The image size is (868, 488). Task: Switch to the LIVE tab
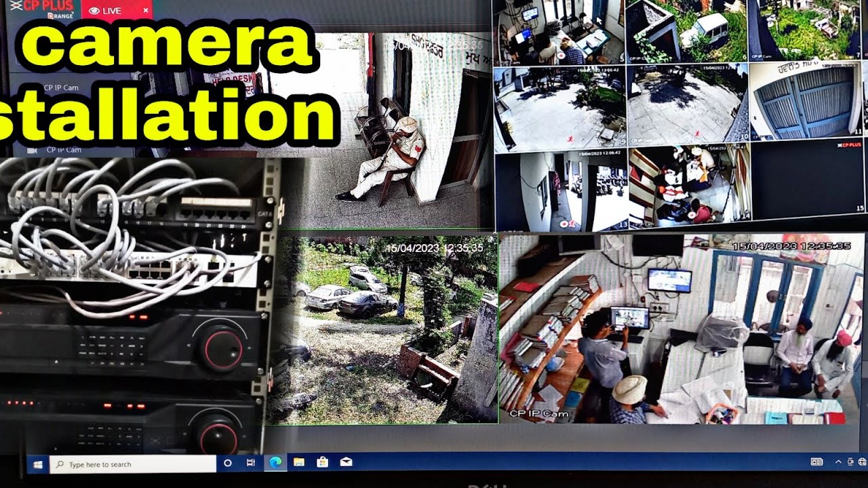(x=116, y=10)
